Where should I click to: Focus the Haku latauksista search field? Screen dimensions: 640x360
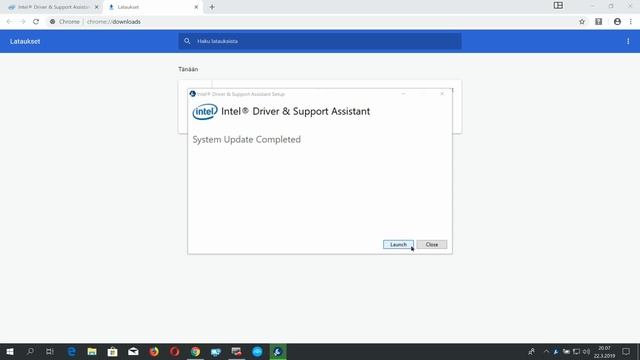[x=320, y=41]
